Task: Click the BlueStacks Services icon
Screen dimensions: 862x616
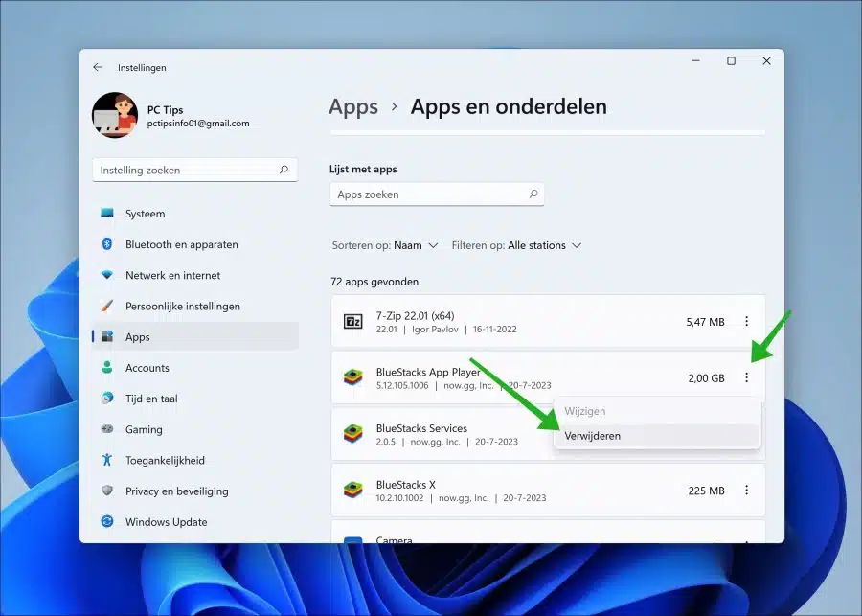Action: pos(352,433)
